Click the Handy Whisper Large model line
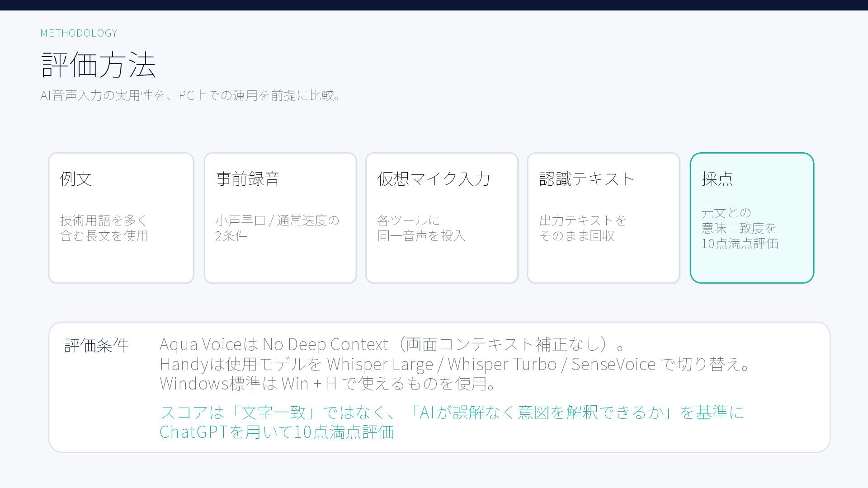The width and height of the screenshot is (868, 488). click(x=454, y=364)
